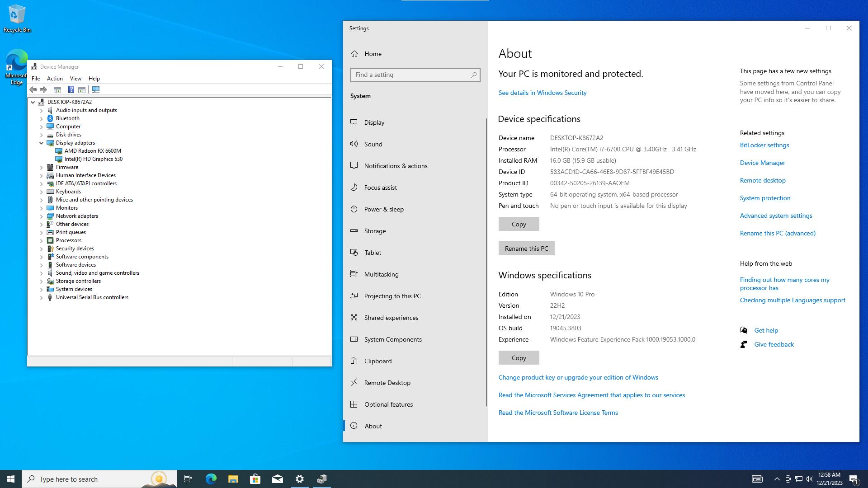
Task: Click the taskbar search box
Action: tap(99, 479)
